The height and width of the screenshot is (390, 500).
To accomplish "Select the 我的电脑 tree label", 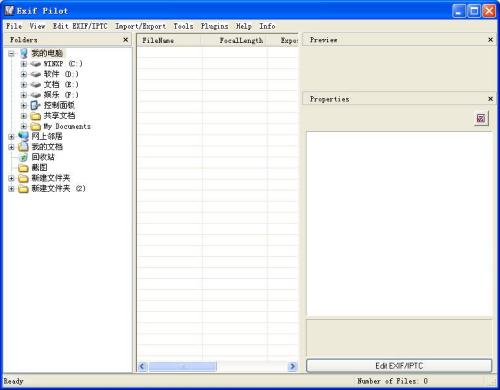I will pos(47,53).
